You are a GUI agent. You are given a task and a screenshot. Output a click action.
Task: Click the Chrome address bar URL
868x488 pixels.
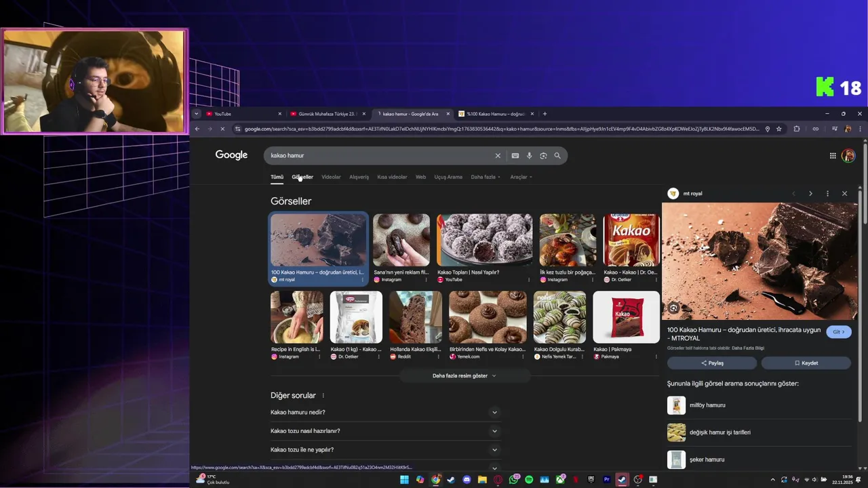pos(502,129)
